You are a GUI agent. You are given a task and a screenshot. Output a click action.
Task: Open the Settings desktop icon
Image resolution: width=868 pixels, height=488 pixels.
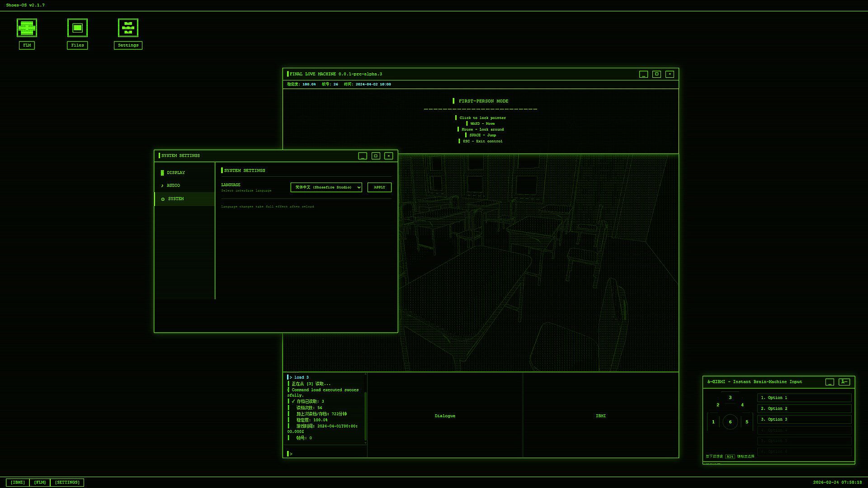[128, 28]
